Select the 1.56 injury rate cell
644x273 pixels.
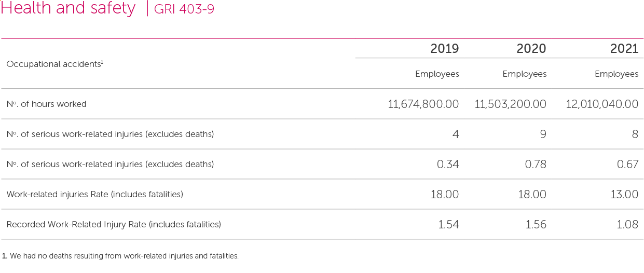[x=535, y=225]
